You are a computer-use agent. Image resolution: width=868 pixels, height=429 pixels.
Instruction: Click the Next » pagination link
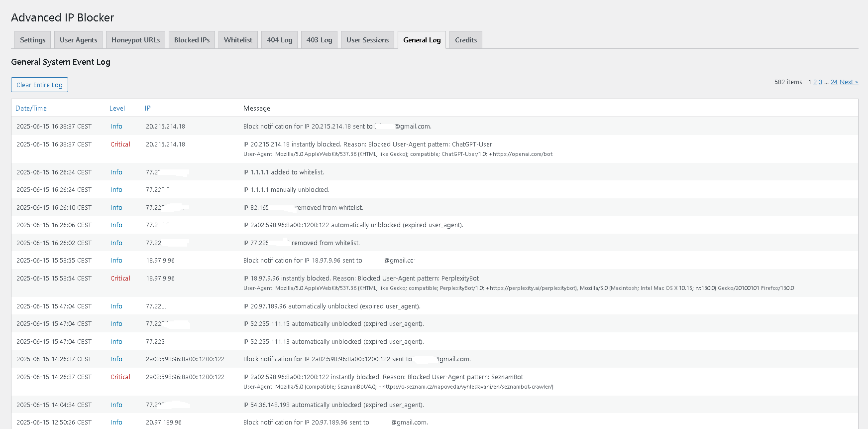tap(849, 82)
